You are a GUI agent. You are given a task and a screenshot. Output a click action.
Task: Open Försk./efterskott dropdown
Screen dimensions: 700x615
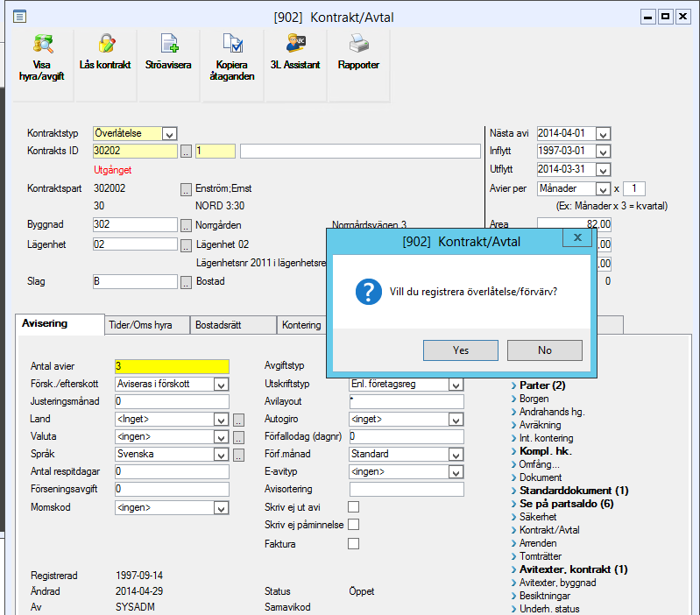pyautogui.click(x=221, y=385)
